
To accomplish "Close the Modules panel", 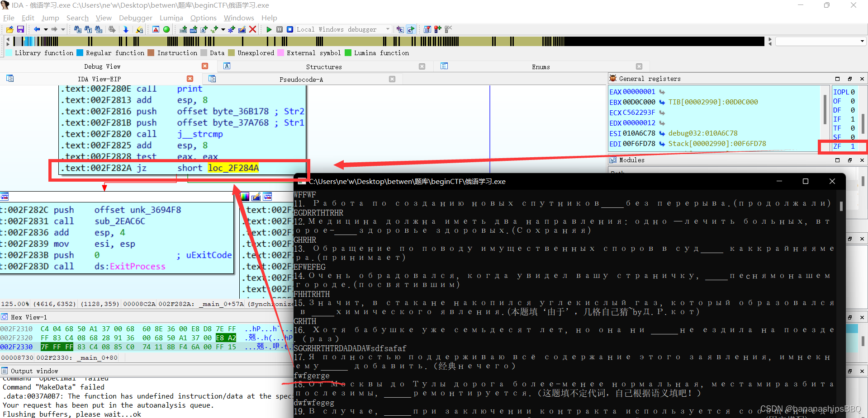I will click(862, 160).
